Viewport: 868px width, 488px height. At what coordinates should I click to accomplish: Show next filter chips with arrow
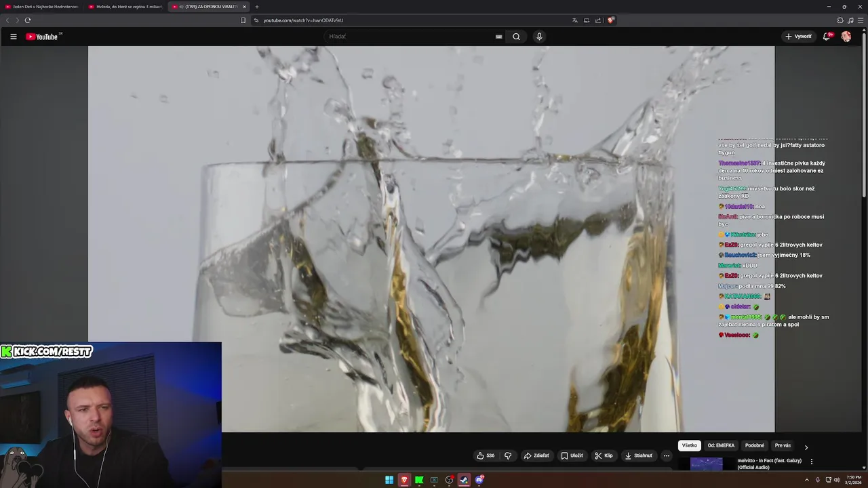[806, 447]
